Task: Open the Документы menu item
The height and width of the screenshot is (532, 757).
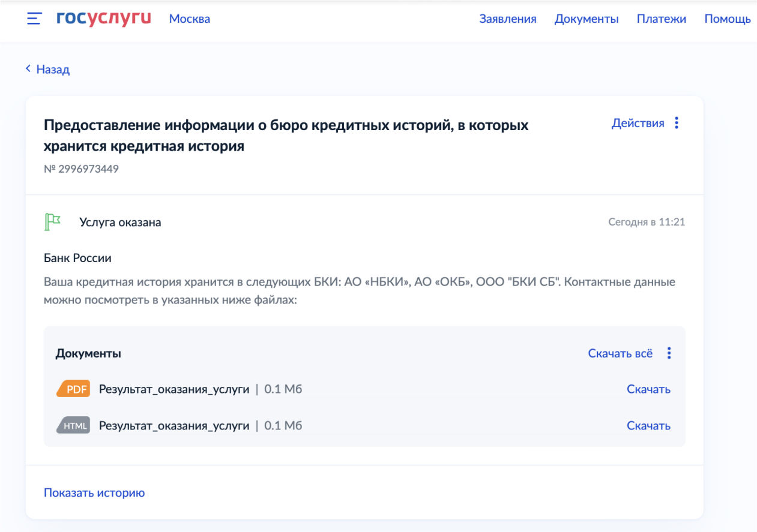Action: 586,19
